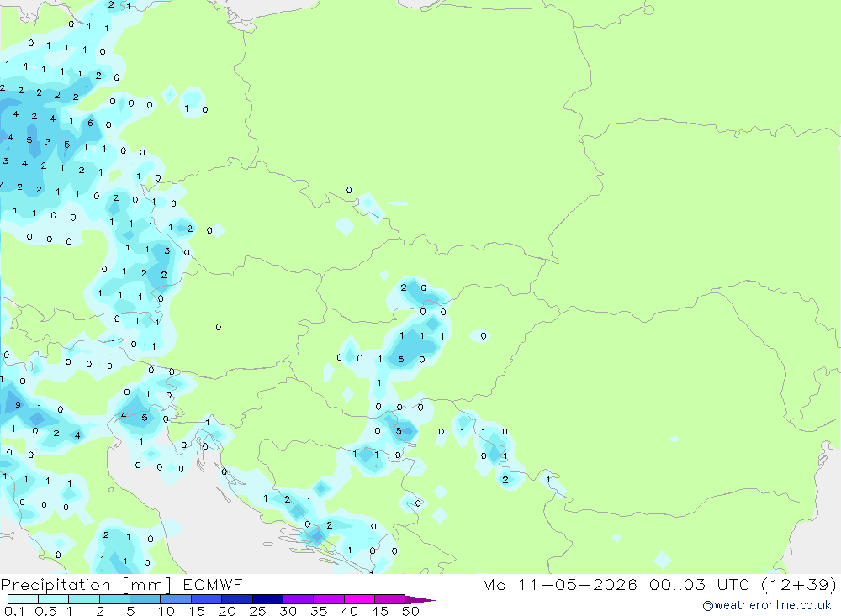
Task: Click the '0.1' legend scale label
Action: 14,611
